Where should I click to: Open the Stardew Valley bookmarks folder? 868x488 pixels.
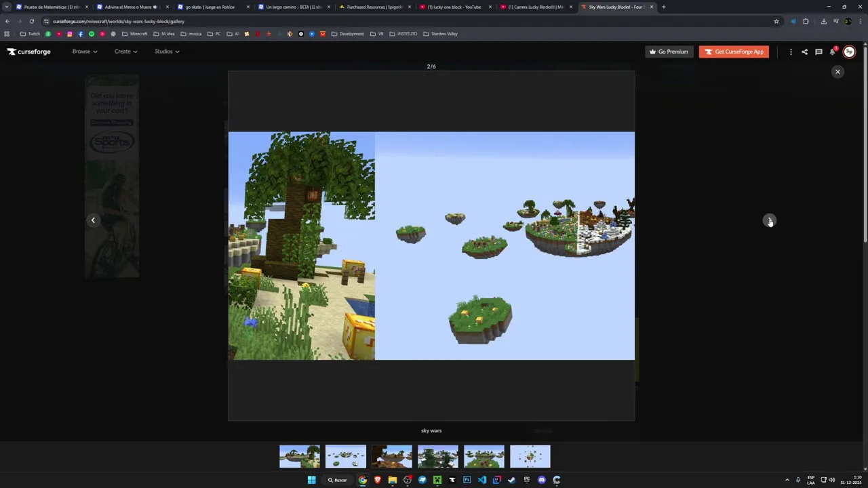pyautogui.click(x=440, y=34)
